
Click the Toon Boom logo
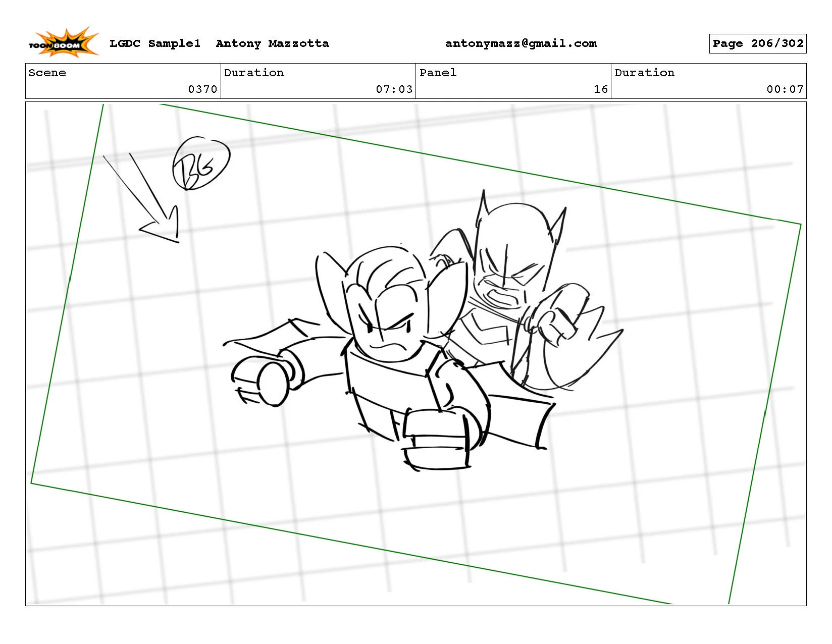(x=63, y=42)
